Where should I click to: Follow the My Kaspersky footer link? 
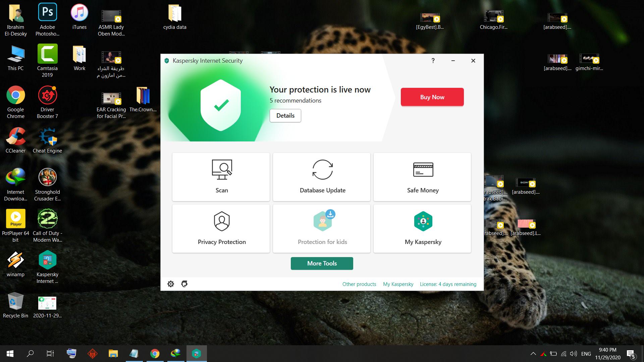click(x=398, y=284)
